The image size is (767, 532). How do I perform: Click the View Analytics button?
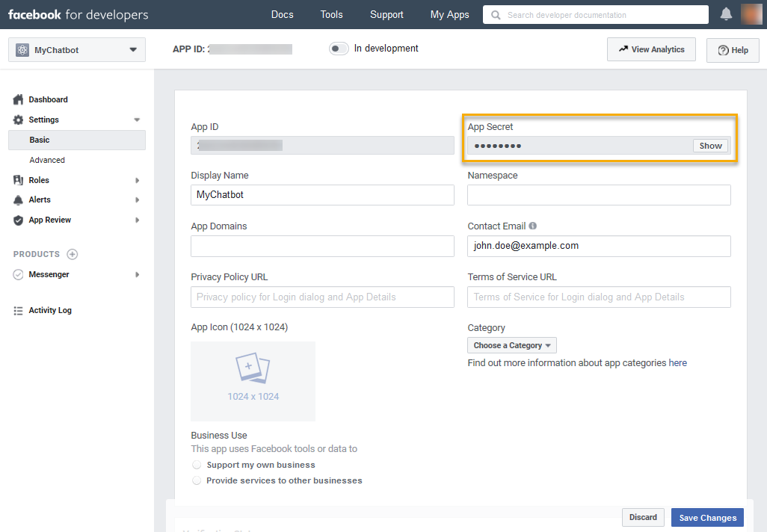tap(651, 49)
